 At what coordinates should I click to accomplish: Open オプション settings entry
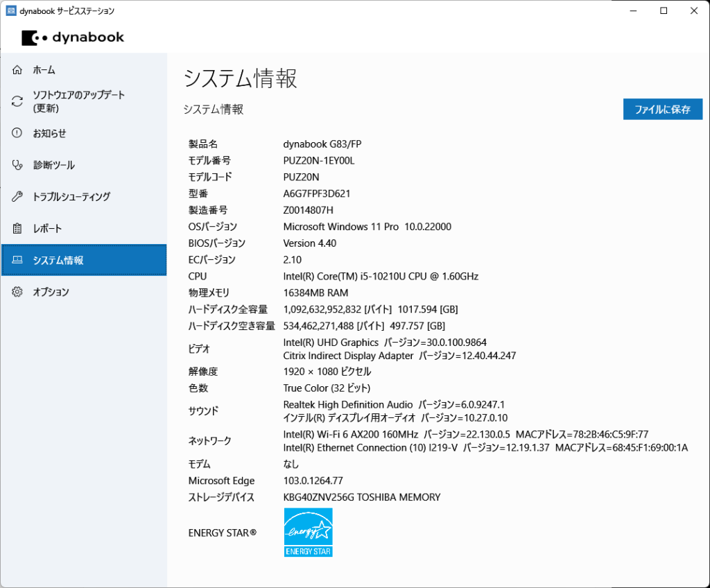[x=84, y=292]
